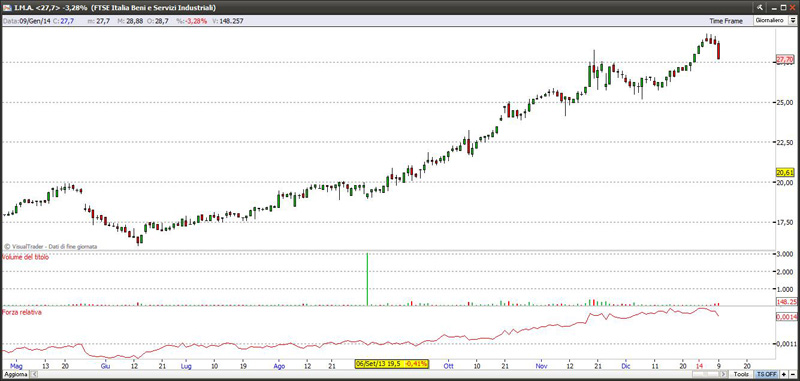Click the yellow 06/Set/13 date marker
Viewport: 800px width, 381px height.
(392, 364)
